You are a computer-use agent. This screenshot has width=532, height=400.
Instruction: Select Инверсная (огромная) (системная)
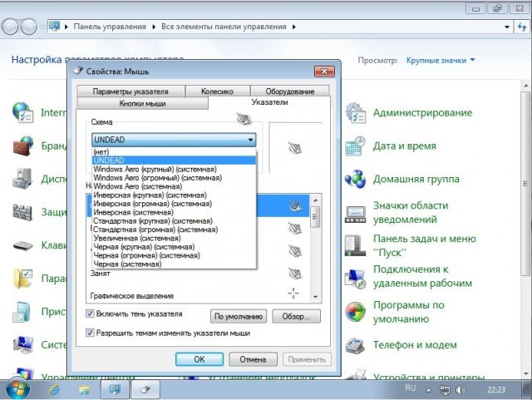(x=174, y=204)
